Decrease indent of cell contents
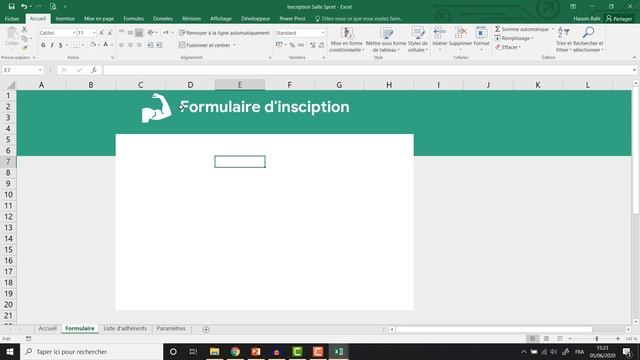The image size is (640, 360). click(x=150, y=45)
